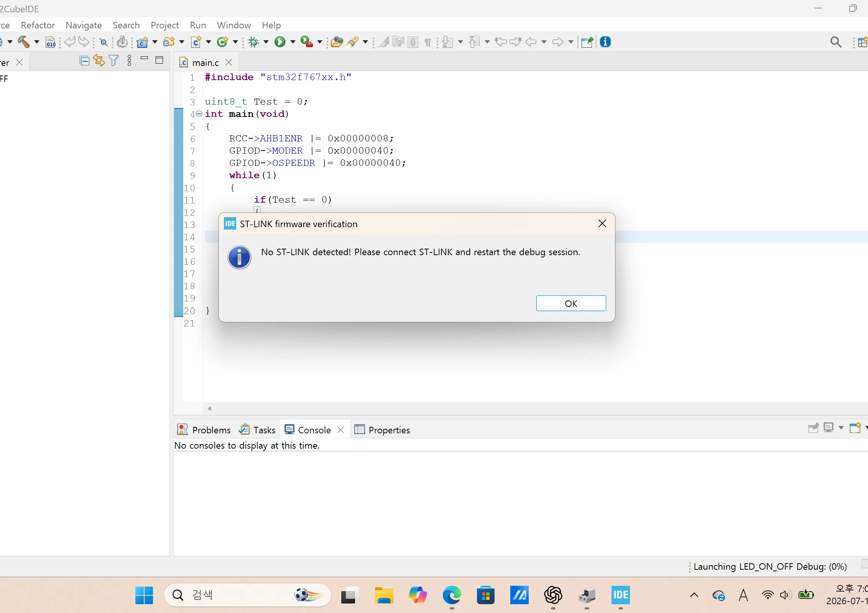Click the editor horizontal scrollbar left arrow
Screen dimensions: 868x613
(x=209, y=409)
